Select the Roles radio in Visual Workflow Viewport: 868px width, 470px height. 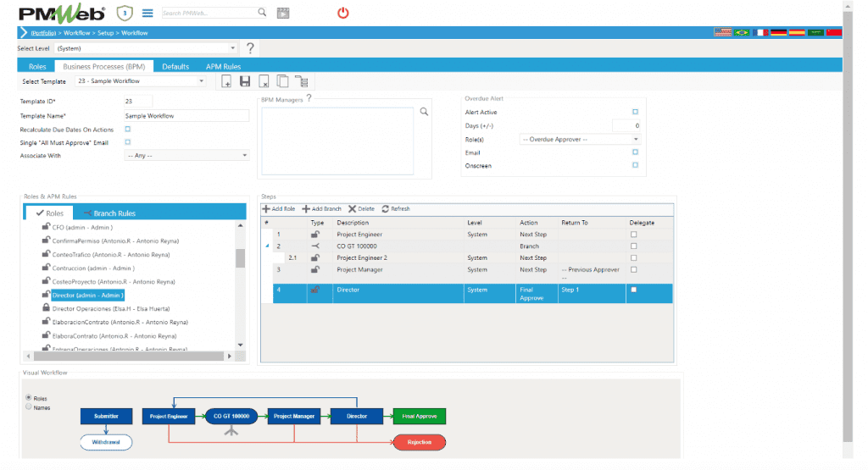29,397
